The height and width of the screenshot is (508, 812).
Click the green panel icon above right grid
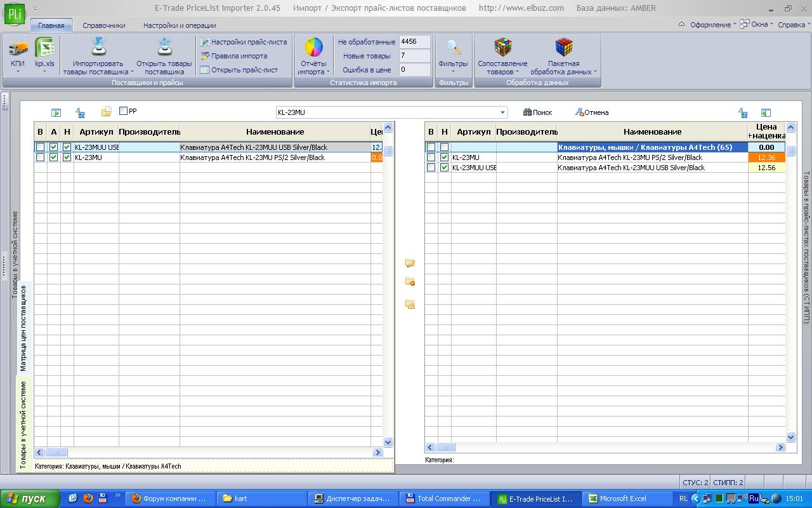tap(766, 113)
